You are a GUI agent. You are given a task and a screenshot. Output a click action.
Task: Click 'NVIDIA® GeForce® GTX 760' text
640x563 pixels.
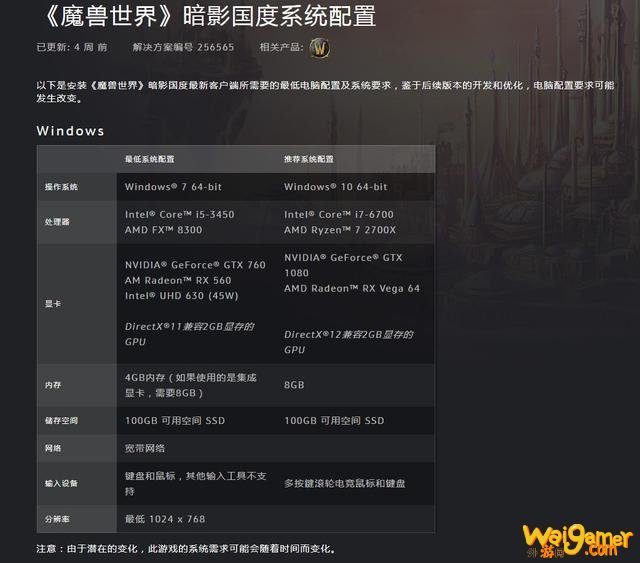pyautogui.click(x=195, y=265)
